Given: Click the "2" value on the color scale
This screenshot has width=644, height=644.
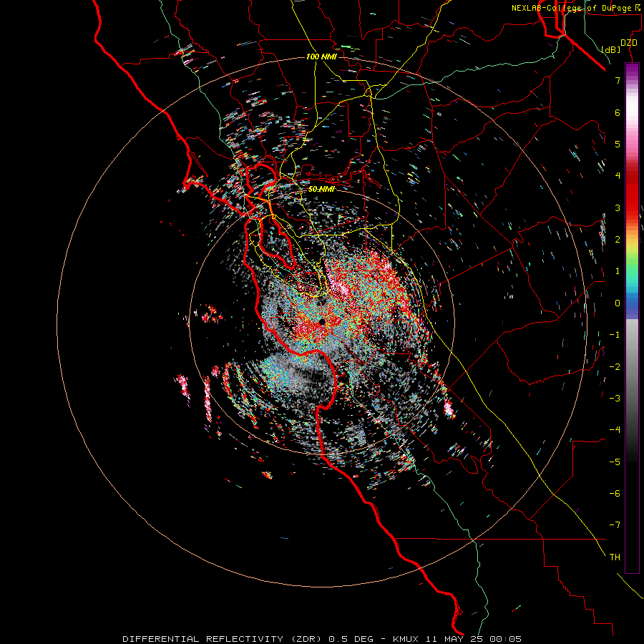Looking at the screenshot, I should click(x=618, y=240).
